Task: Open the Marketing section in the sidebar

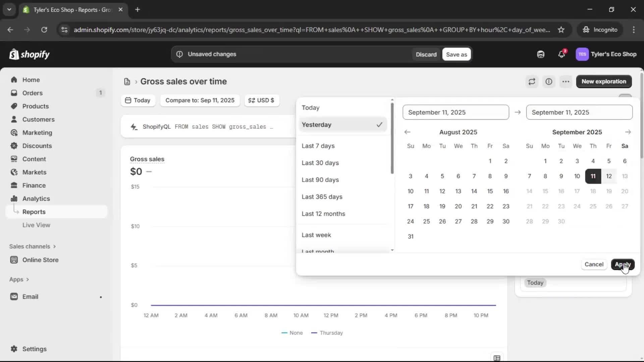Action: [x=37, y=132]
